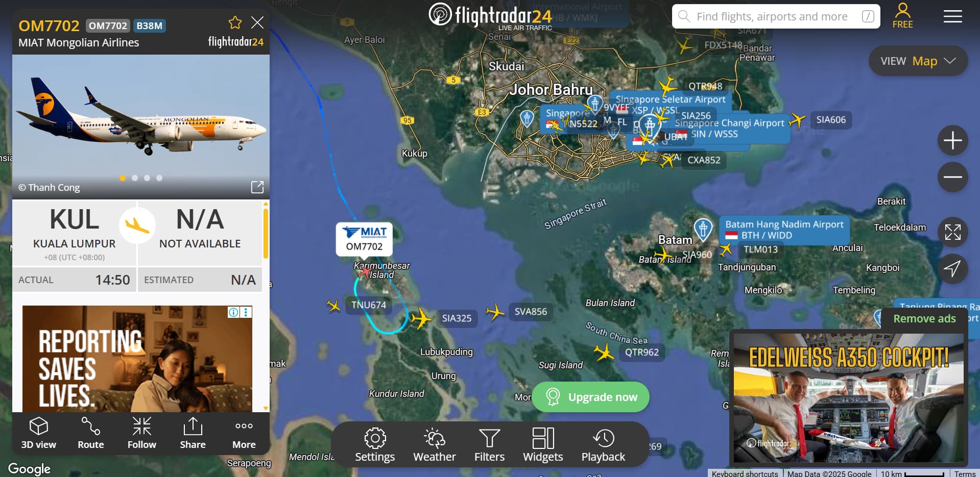Open the Weather layers panel
Image resolution: width=980 pixels, height=477 pixels.
point(434,445)
